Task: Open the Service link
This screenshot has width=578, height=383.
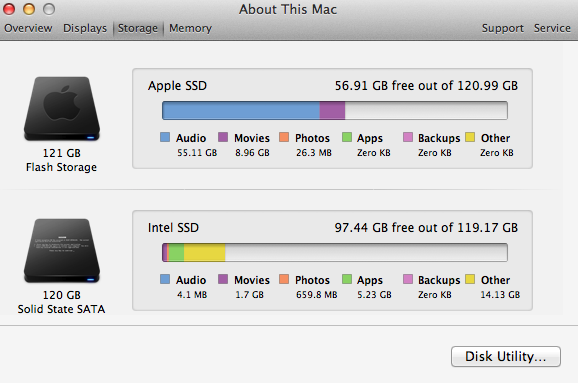Action: pos(552,28)
